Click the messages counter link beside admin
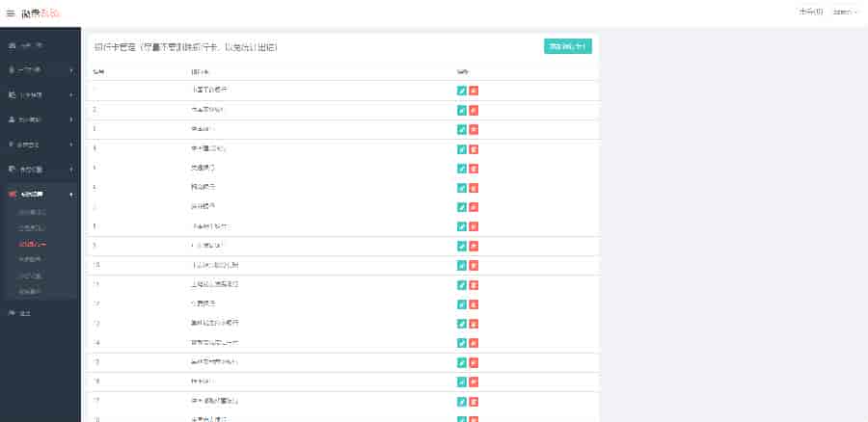Screen dimensions: 868x422 [x=811, y=13]
